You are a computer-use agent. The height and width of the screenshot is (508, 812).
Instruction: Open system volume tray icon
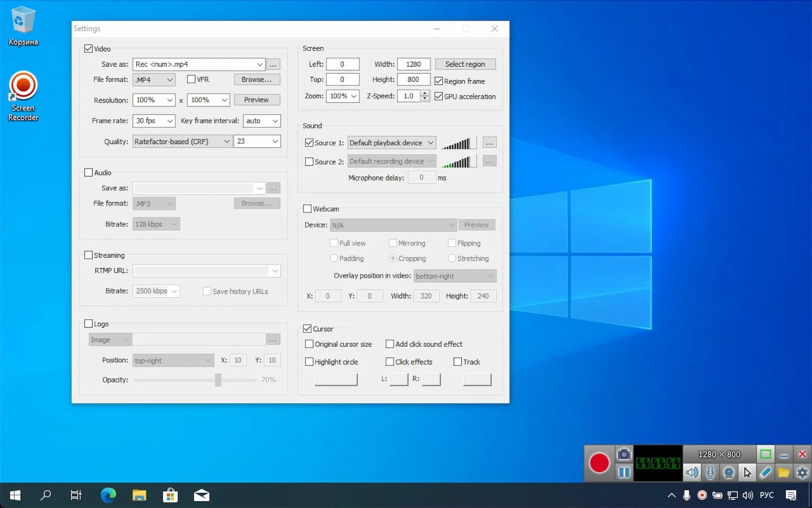click(x=748, y=495)
